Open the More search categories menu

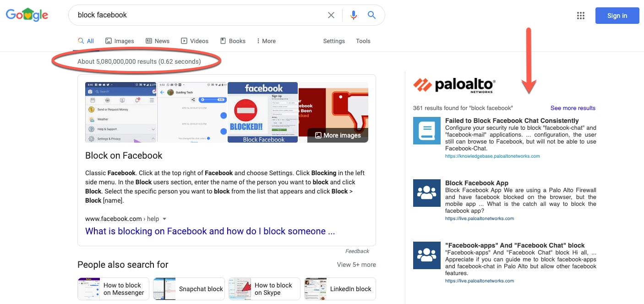click(x=266, y=41)
